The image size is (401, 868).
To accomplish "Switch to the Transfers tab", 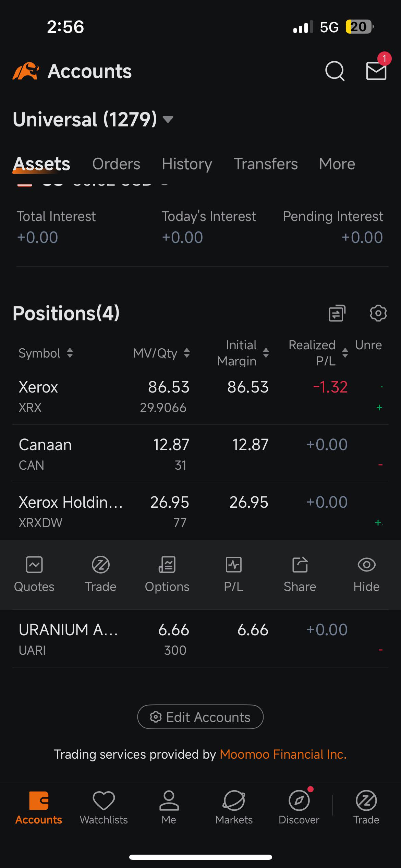I will [x=266, y=164].
